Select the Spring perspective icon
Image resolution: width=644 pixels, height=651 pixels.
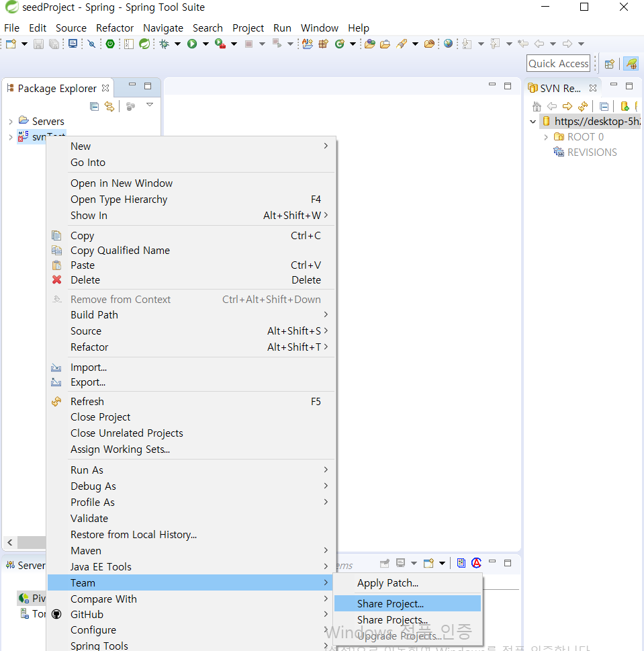pyautogui.click(x=631, y=64)
